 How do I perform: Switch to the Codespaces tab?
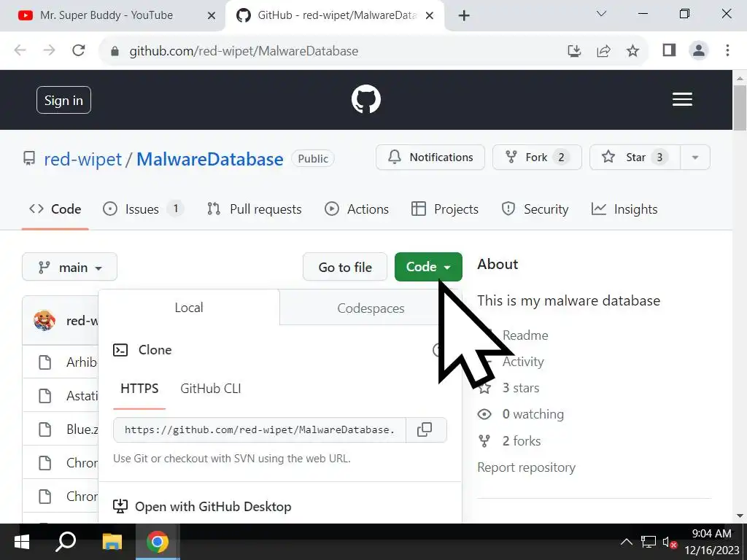371,308
